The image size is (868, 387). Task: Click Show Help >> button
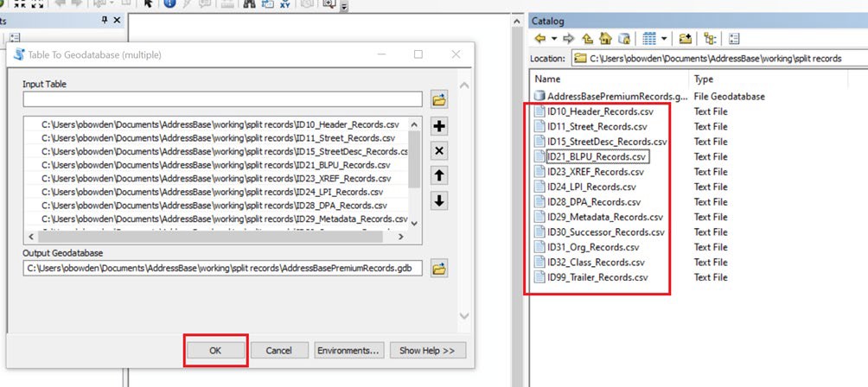click(x=428, y=351)
